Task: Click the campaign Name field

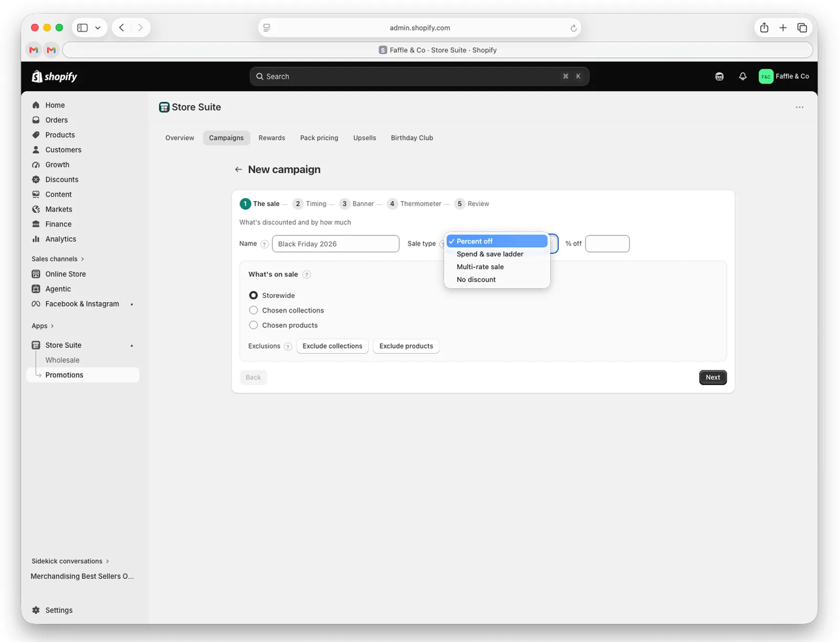Action: (x=335, y=244)
